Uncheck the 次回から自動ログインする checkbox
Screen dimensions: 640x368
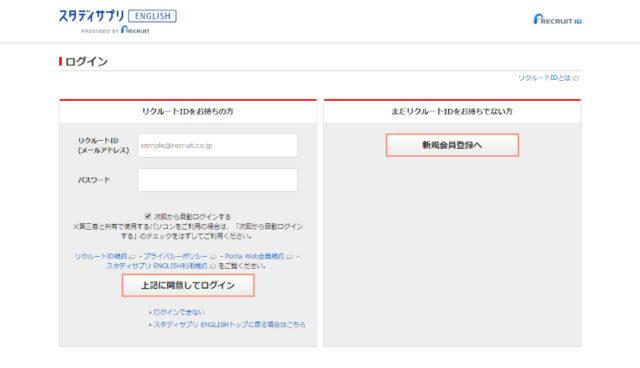pyautogui.click(x=148, y=216)
